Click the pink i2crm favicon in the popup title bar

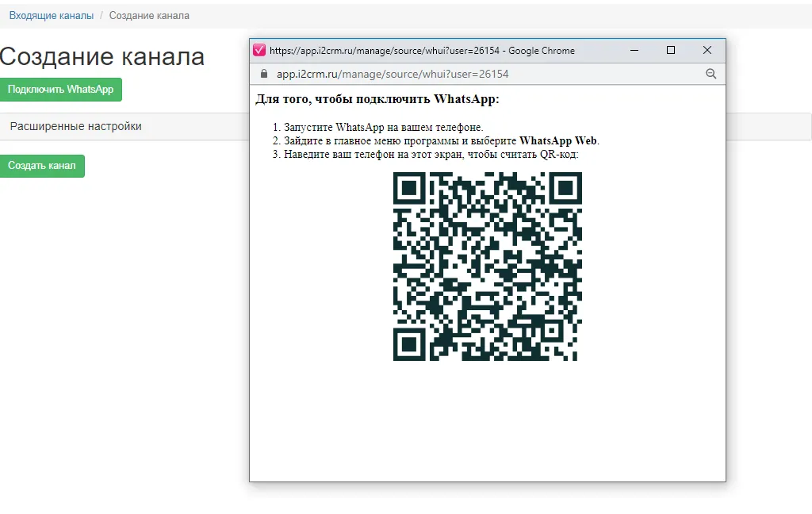tap(259, 50)
